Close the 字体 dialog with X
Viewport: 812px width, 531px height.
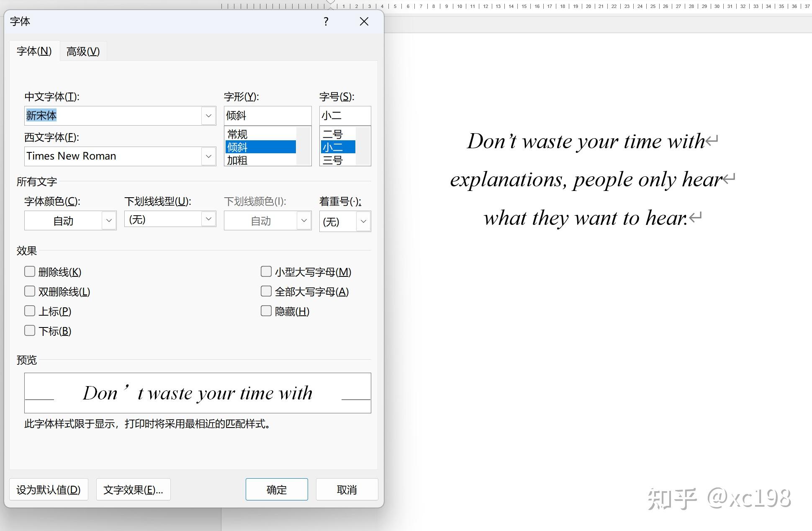[x=364, y=22]
